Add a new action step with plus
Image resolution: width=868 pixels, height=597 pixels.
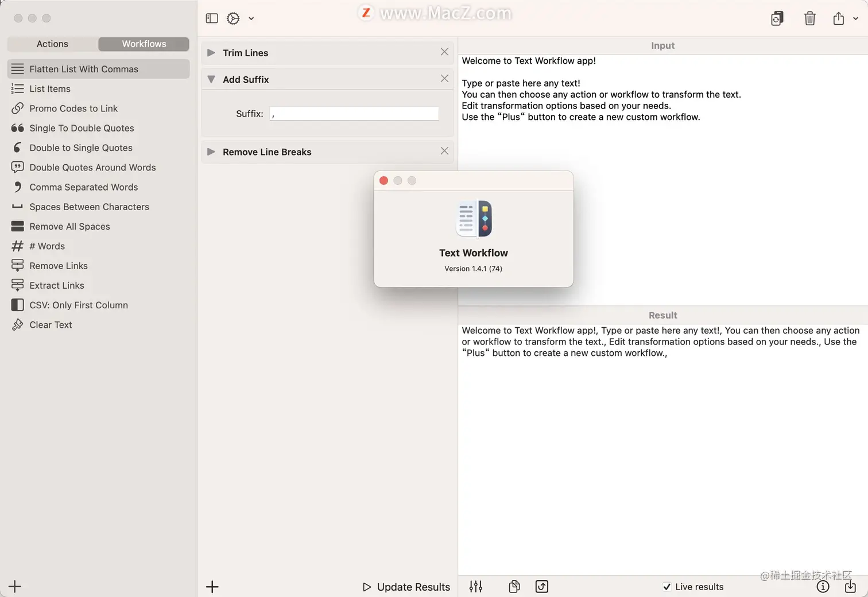coord(212,587)
